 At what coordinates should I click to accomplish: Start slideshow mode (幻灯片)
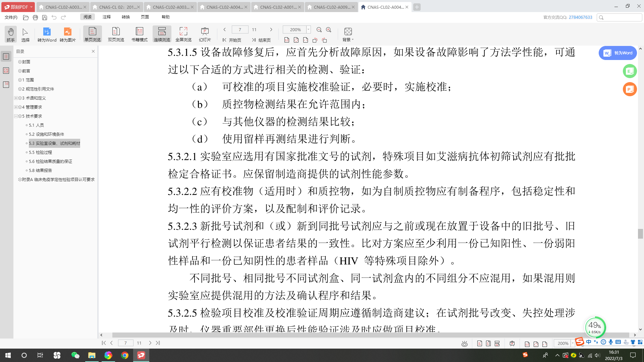(205, 34)
